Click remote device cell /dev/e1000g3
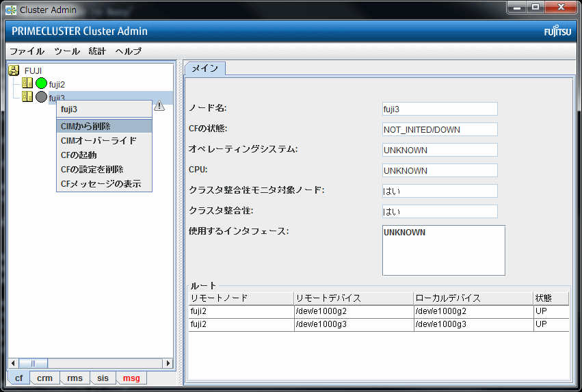This screenshot has height=392, width=582. pos(354,324)
